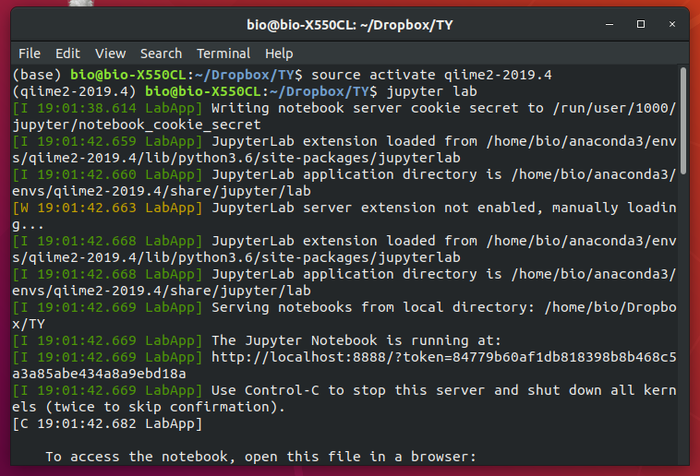
Task: Click the critical [C 19:01:42.682 LabApp] tag
Action: pyautogui.click(x=107, y=425)
